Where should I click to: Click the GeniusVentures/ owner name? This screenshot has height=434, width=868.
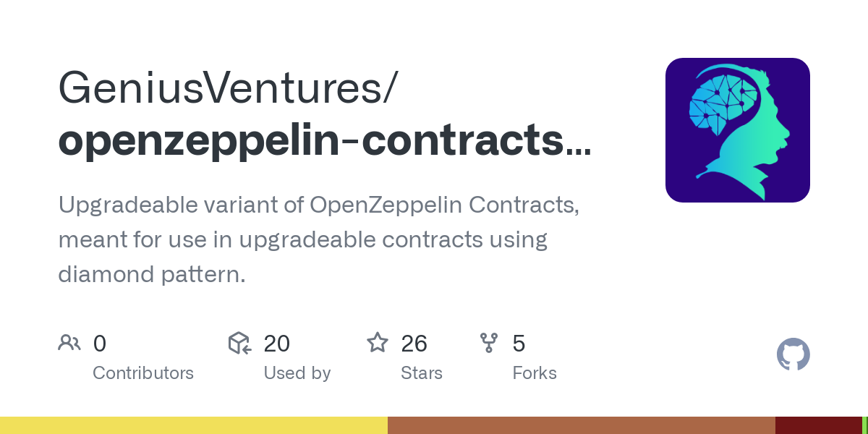coord(227,88)
